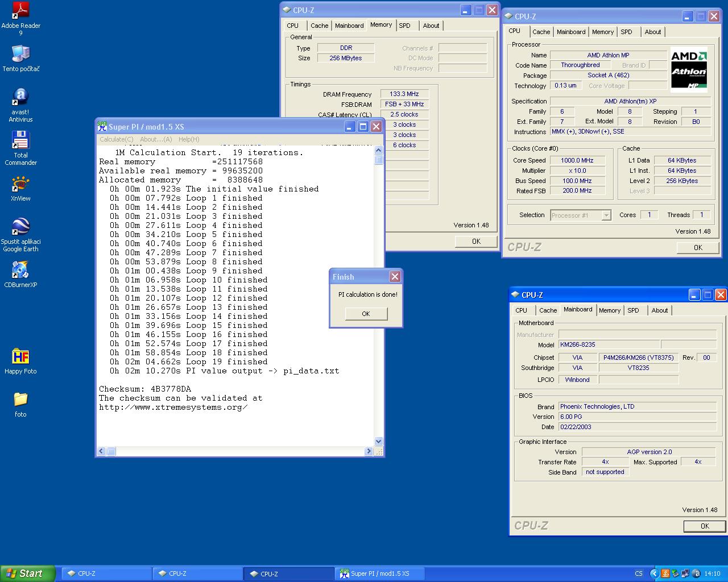The height and width of the screenshot is (582, 728).
Task: Click the mainboard Model KM266-8235 field
Action: (609, 344)
